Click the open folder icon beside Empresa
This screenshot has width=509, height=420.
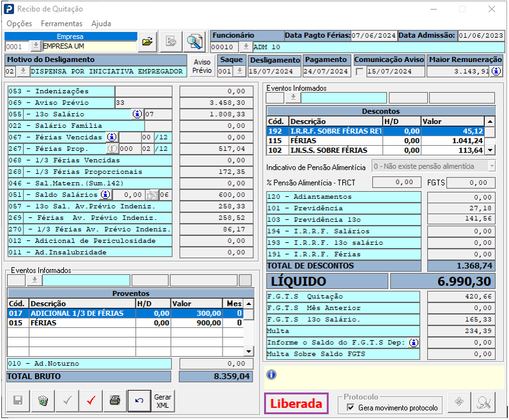pos(148,42)
